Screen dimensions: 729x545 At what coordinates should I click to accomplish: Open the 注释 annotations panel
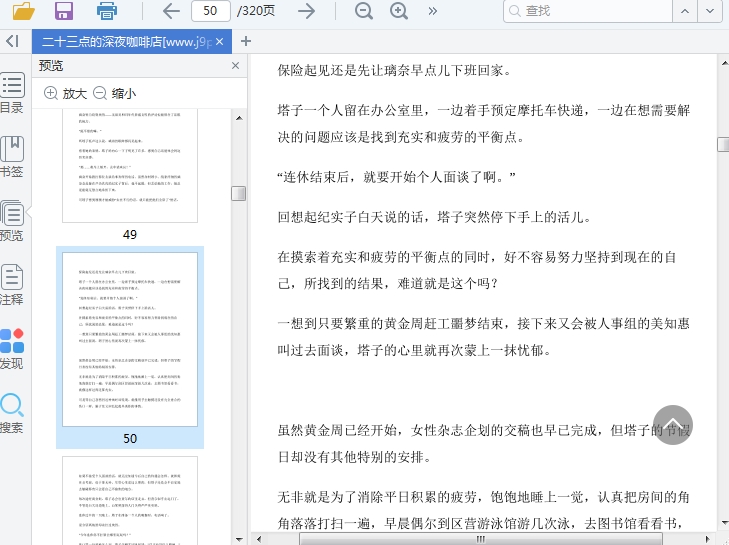[12, 285]
